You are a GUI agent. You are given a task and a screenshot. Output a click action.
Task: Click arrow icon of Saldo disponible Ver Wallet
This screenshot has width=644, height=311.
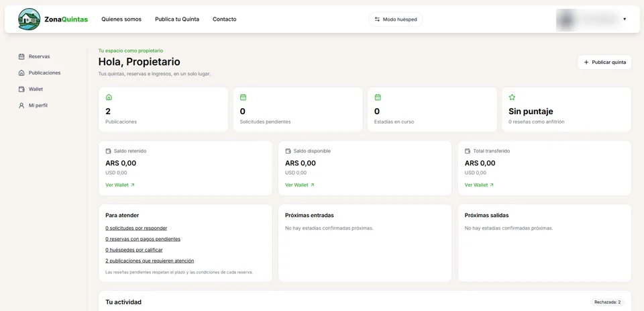(x=312, y=185)
